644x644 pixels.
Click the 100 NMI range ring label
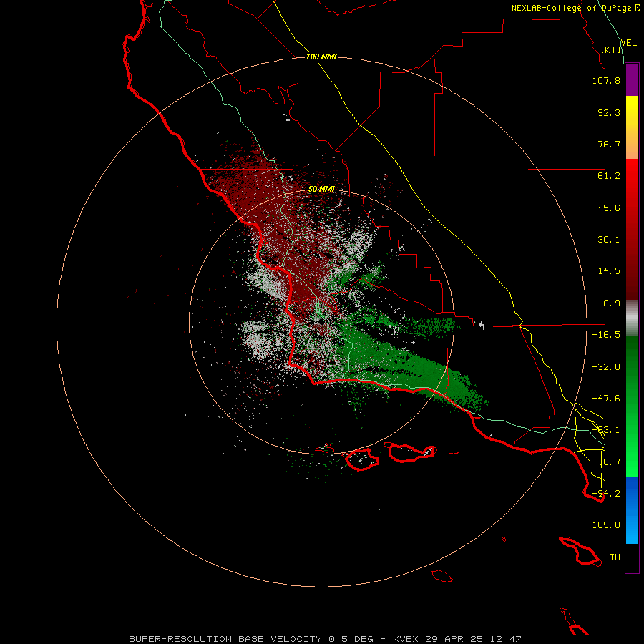(x=321, y=57)
